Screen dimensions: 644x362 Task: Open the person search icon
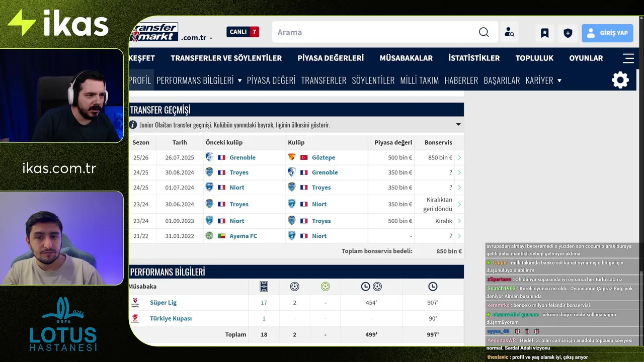[509, 32]
